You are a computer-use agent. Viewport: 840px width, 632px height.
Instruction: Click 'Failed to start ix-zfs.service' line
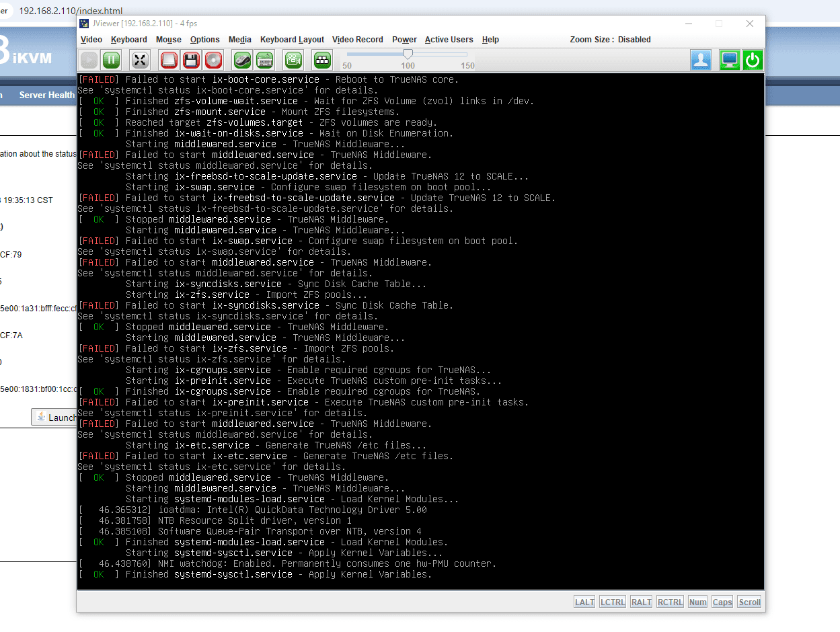236,348
